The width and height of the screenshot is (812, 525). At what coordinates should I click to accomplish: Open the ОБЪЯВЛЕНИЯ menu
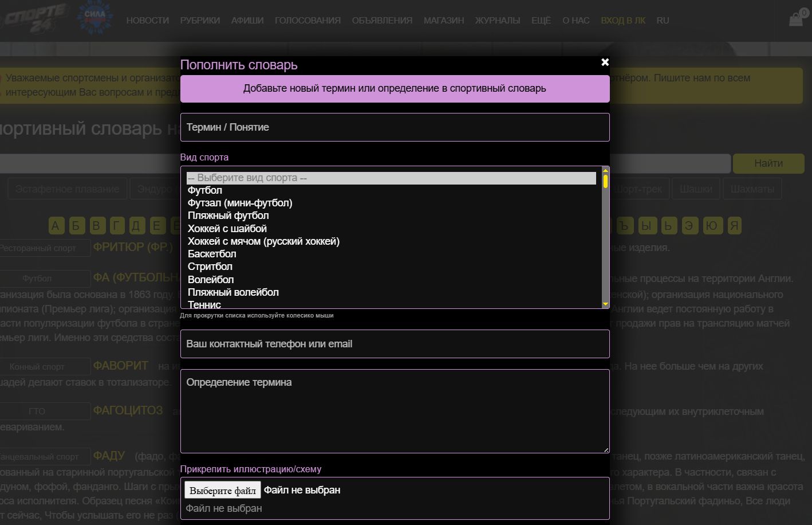[382, 21]
